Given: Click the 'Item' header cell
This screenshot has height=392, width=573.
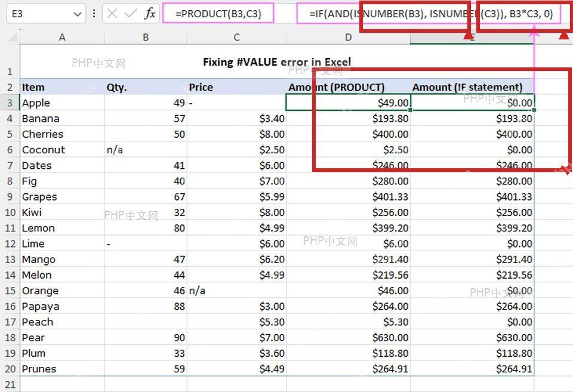Looking at the screenshot, I should pyautogui.click(x=62, y=87).
